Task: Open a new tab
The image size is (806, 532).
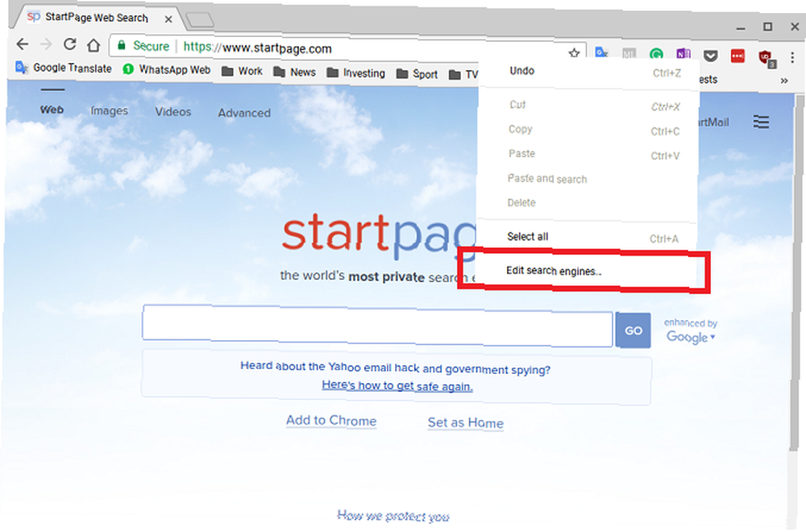Action: [199, 20]
